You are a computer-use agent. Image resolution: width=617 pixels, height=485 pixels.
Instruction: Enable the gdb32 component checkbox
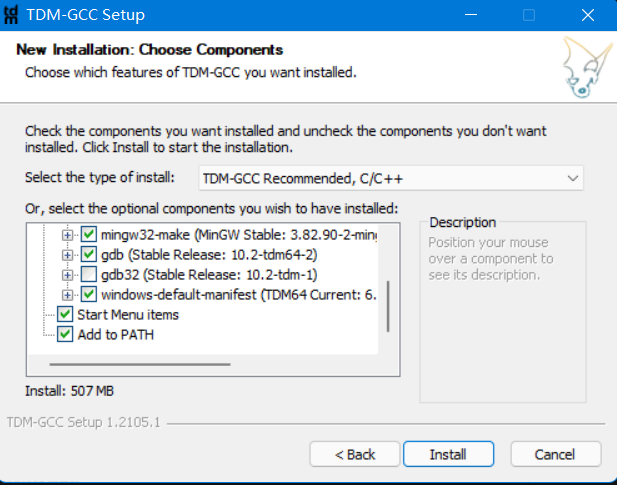click(x=88, y=275)
